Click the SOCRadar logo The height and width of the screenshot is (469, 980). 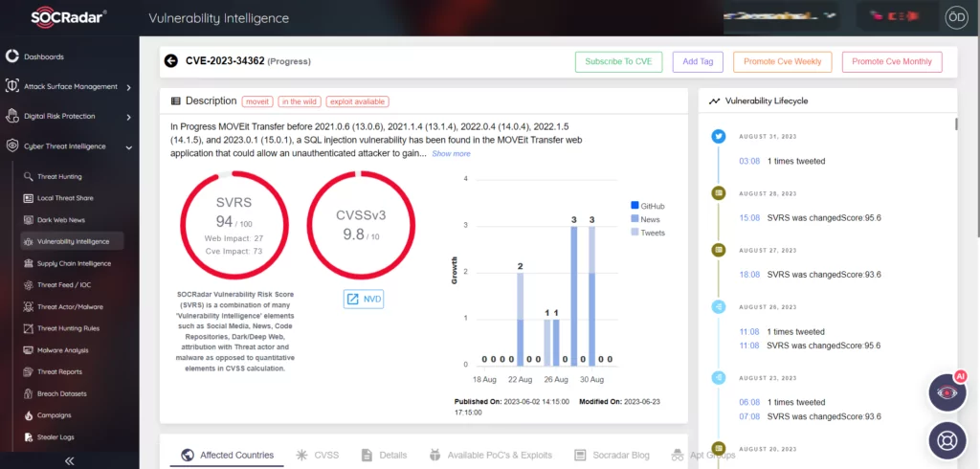pyautogui.click(x=69, y=17)
